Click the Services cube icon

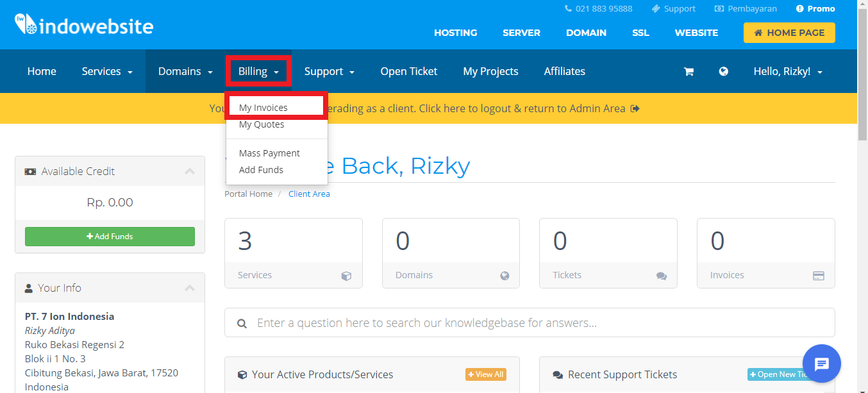pyautogui.click(x=346, y=276)
